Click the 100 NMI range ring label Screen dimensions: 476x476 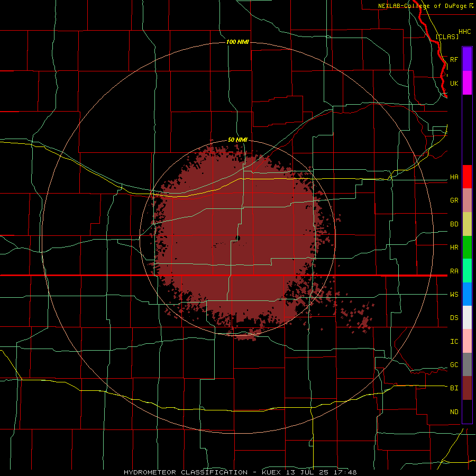[237, 42]
